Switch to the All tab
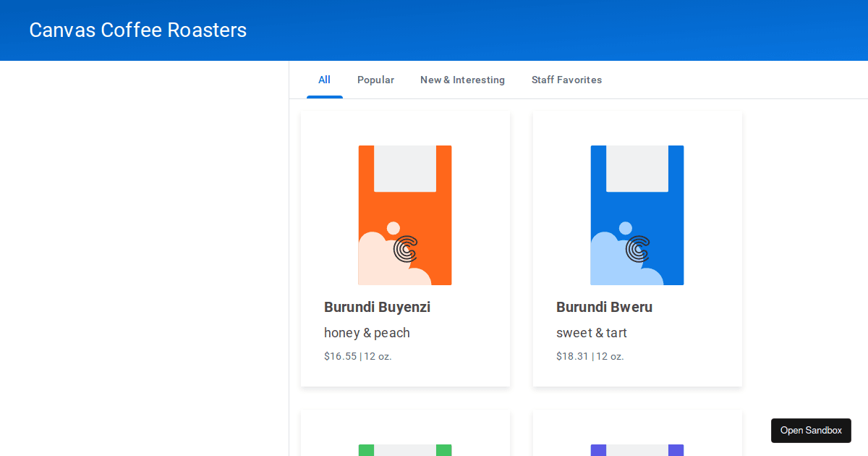This screenshot has height=456, width=868. coord(324,80)
